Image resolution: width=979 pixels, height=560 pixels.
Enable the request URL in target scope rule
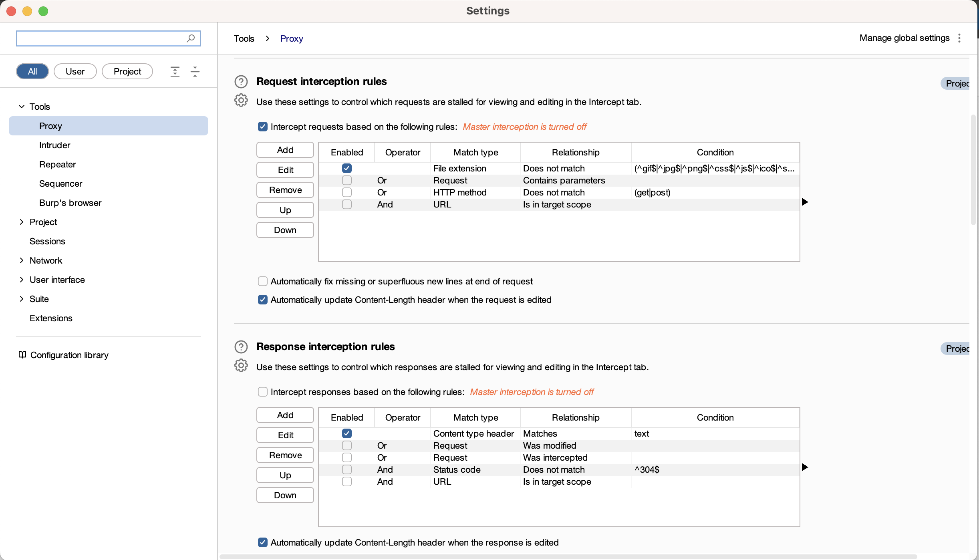pyautogui.click(x=347, y=204)
